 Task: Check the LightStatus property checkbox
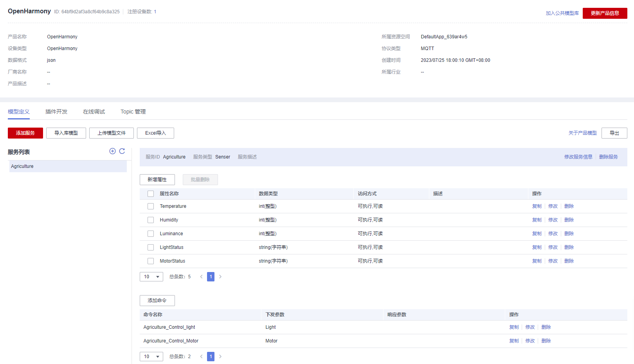click(151, 247)
